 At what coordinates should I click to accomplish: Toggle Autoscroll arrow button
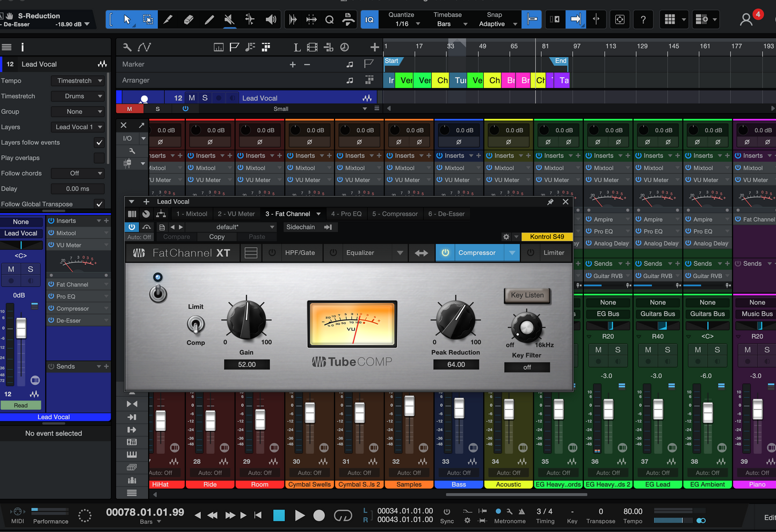point(576,19)
